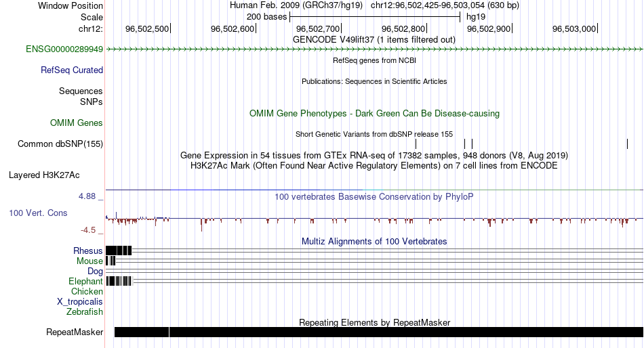Click the ENSG00000289949 intron arrow line

374,49
